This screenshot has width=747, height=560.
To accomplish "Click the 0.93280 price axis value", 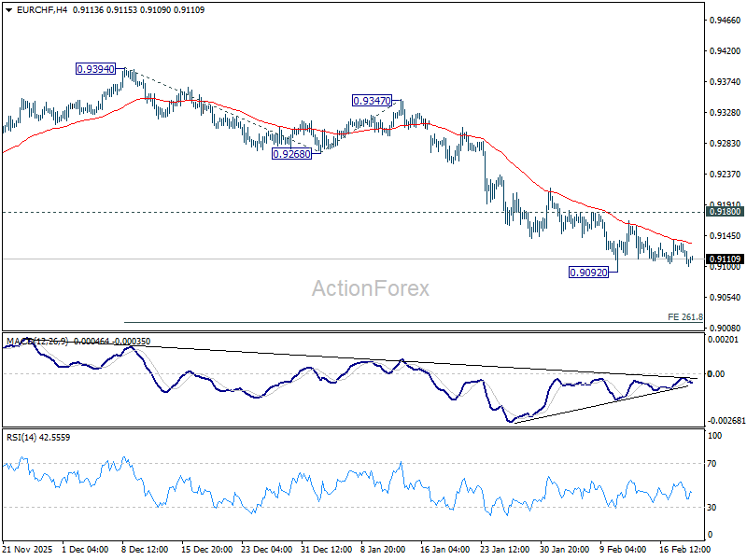I will point(726,112).
